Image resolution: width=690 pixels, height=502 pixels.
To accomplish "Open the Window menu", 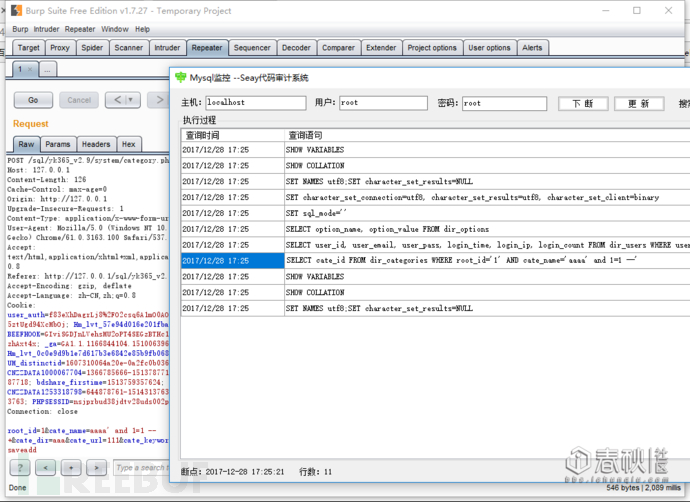I will coord(115,29).
